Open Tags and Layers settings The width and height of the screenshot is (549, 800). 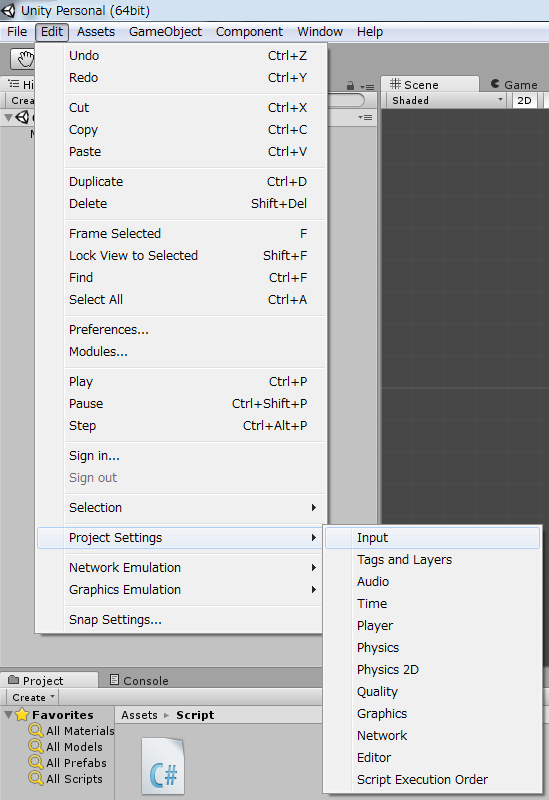click(432, 560)
